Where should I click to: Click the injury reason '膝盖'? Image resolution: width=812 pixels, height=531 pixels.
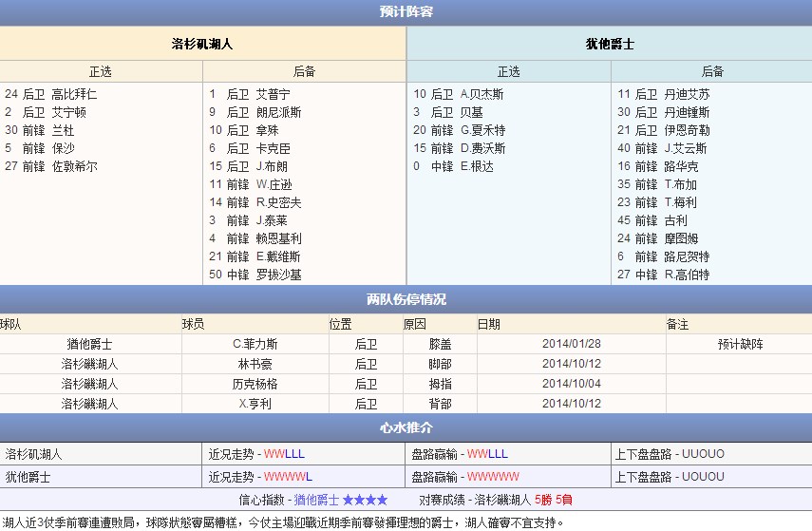coord(440,344)
